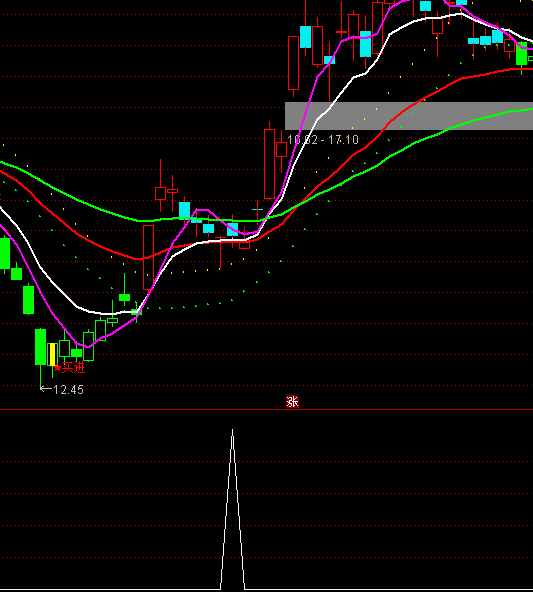Click the first cyan candle after the gap-up

tap(305, 37)
